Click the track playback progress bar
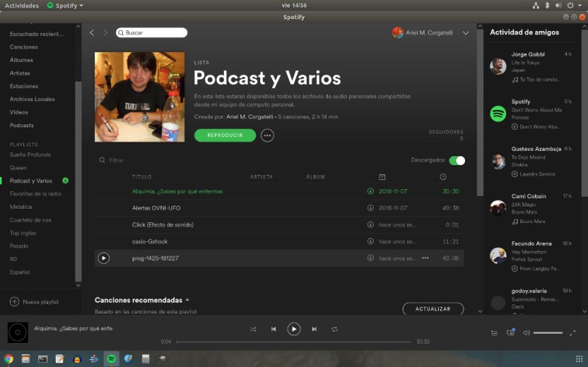This screenshot has width=588, height=367. (x=294, y=342)
